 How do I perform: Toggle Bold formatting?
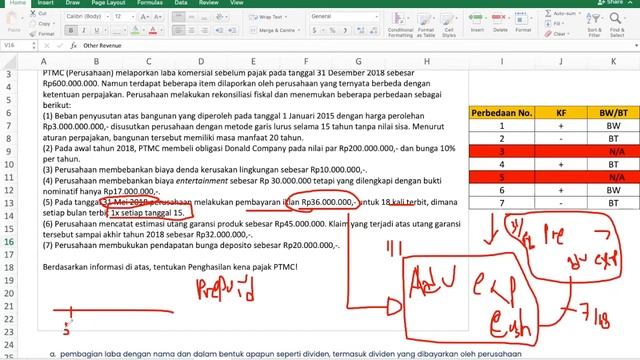(x=71, y=31)
